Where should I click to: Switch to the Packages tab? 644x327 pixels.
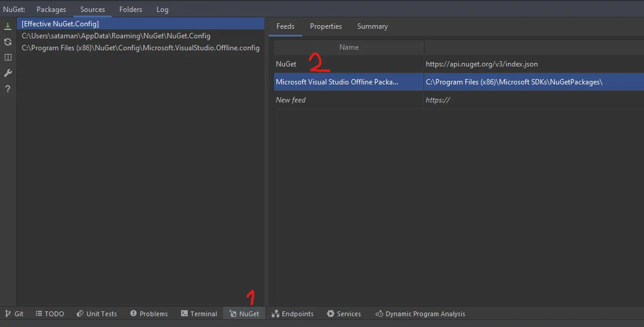coord(52,10)
